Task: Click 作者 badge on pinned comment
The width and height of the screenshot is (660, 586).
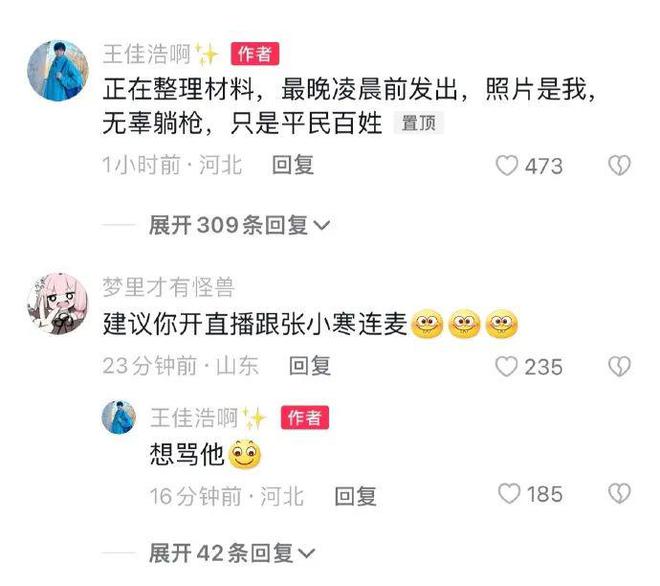Action: (x=255, y=54)
